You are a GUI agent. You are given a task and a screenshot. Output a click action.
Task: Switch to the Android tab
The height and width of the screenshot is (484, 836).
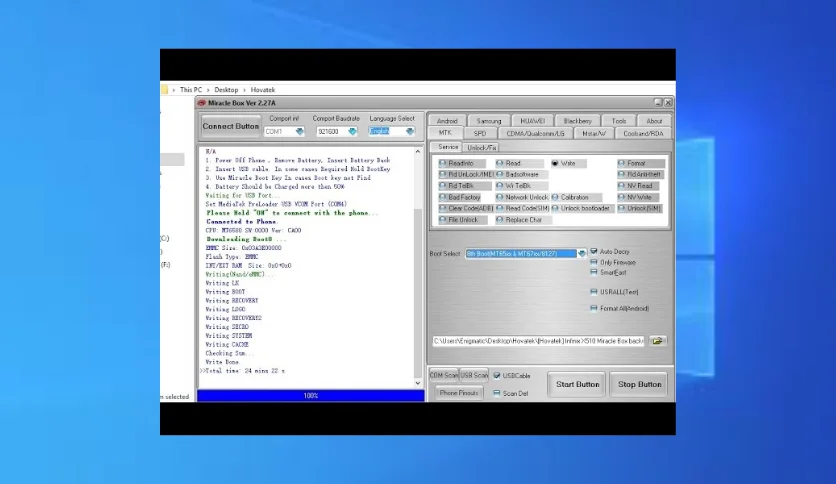pos(447,121)
